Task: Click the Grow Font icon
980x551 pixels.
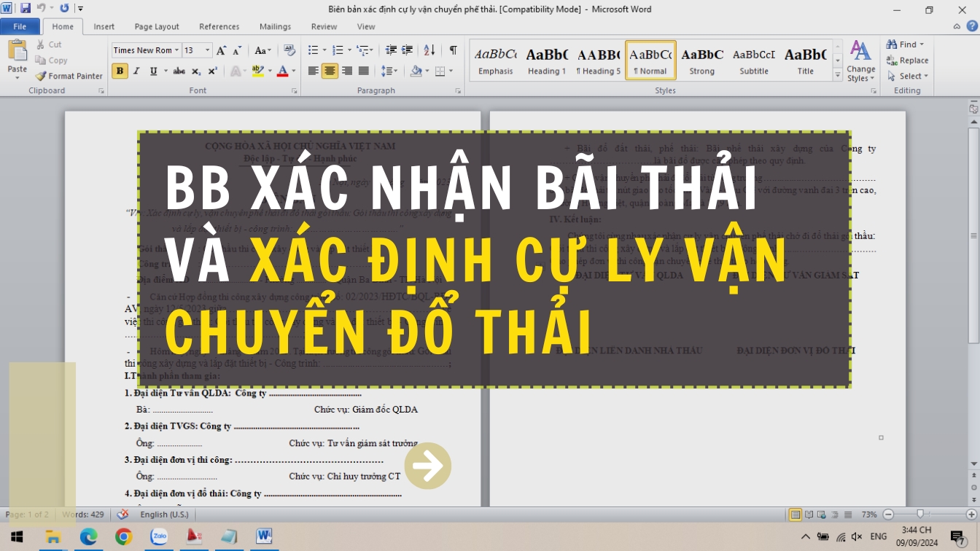Action: [x=222, y=50]
